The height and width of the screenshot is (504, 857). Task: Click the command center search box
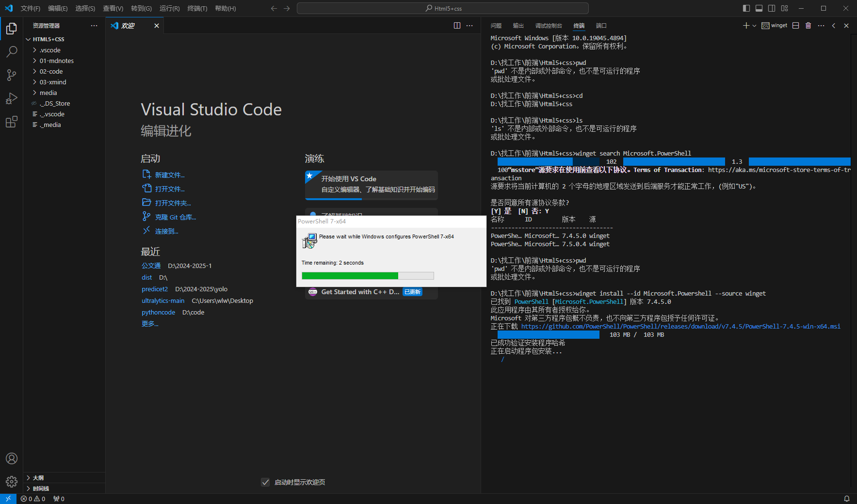click(x=443, y=8)
